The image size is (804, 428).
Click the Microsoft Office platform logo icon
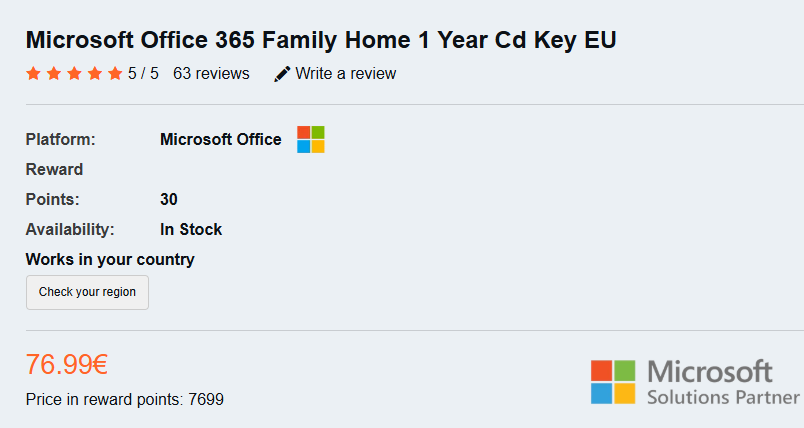(311, 139)
